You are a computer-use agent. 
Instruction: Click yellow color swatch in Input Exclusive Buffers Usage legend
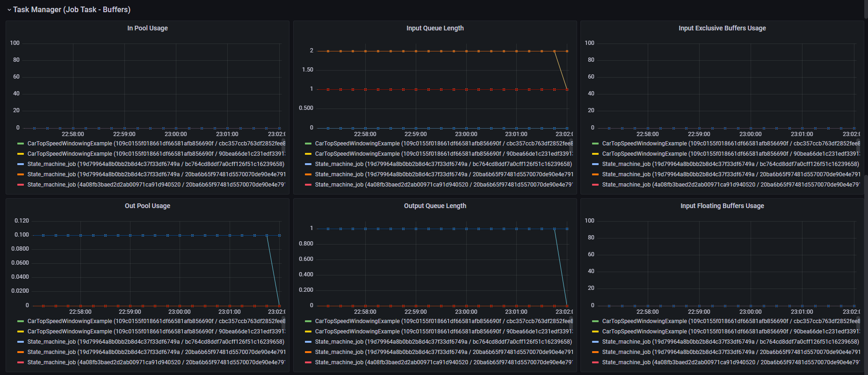pos(595,154)
